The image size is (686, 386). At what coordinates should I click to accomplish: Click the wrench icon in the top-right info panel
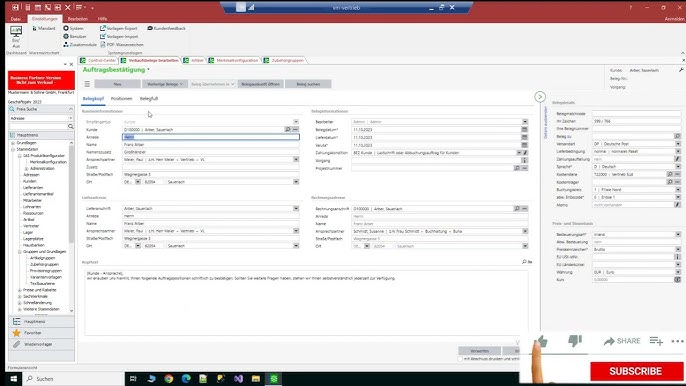coord(681,70)
